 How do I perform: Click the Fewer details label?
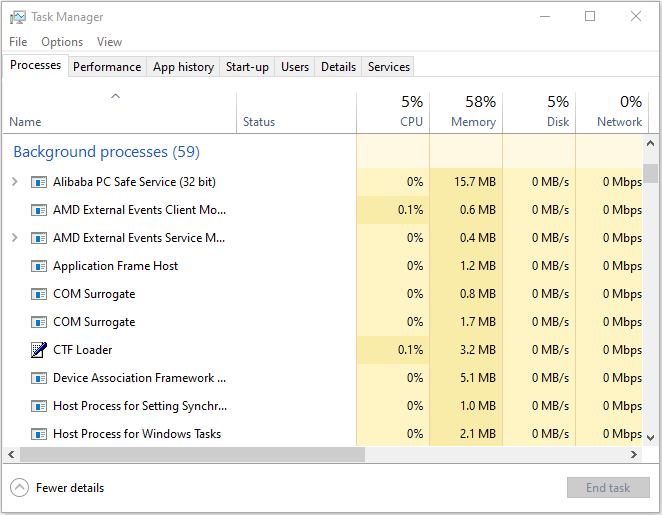coord(70,488)
